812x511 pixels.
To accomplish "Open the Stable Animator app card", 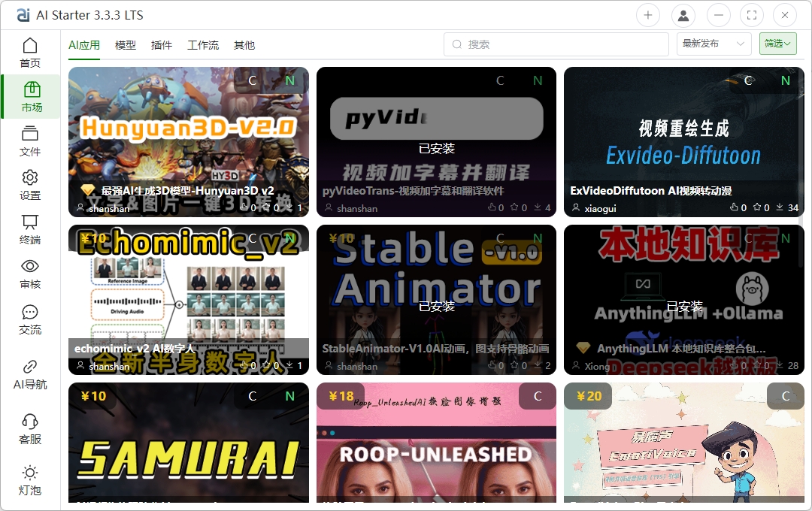I will tap(436, 300).
